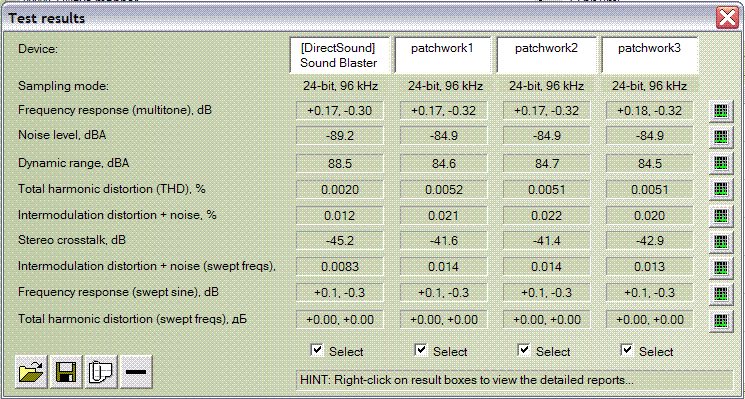Click Sound Blaster stereo crosstalk -45.2
745x399 pixels.
click(x=339, y=241)
